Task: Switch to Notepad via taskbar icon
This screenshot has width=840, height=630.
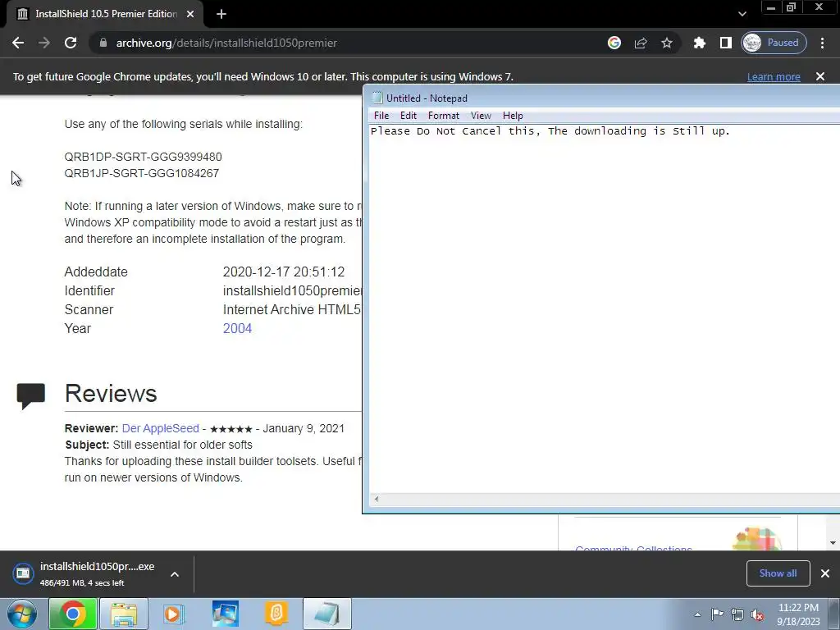Action: coord(327,614)
